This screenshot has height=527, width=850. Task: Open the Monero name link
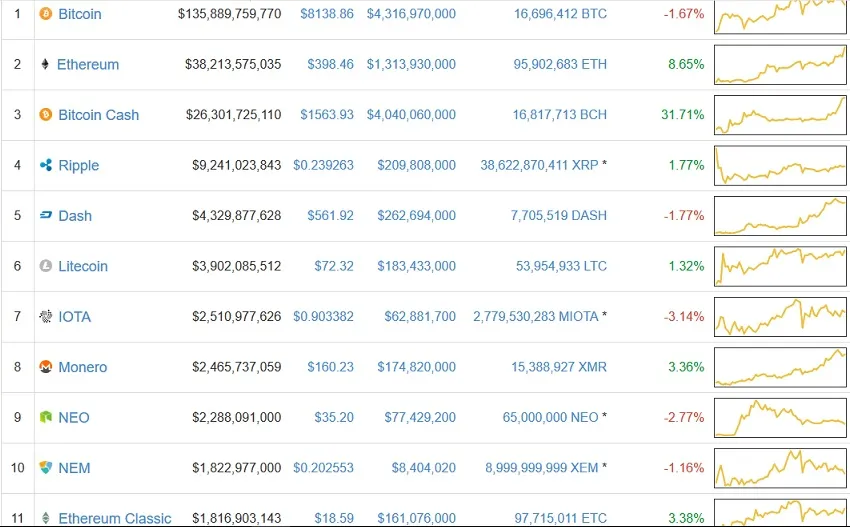[82, 367]
